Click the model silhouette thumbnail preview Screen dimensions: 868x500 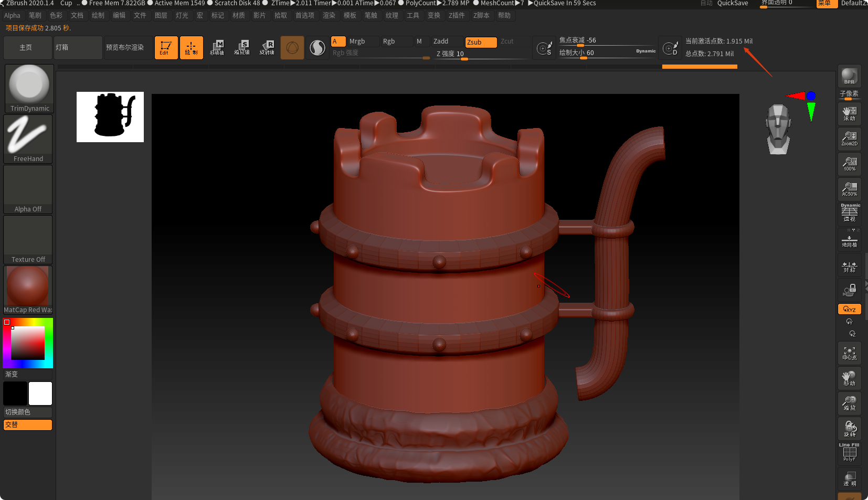pyautogui.click(x=110, y=116)
